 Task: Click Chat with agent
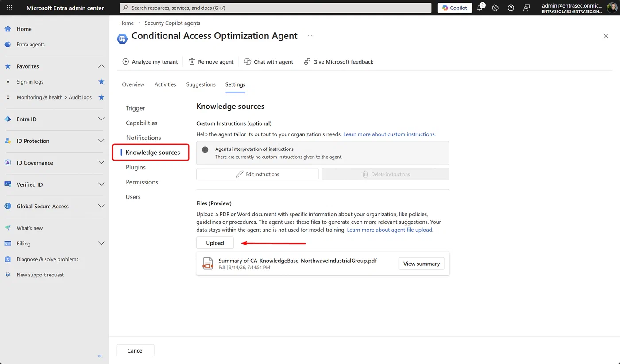269,62
